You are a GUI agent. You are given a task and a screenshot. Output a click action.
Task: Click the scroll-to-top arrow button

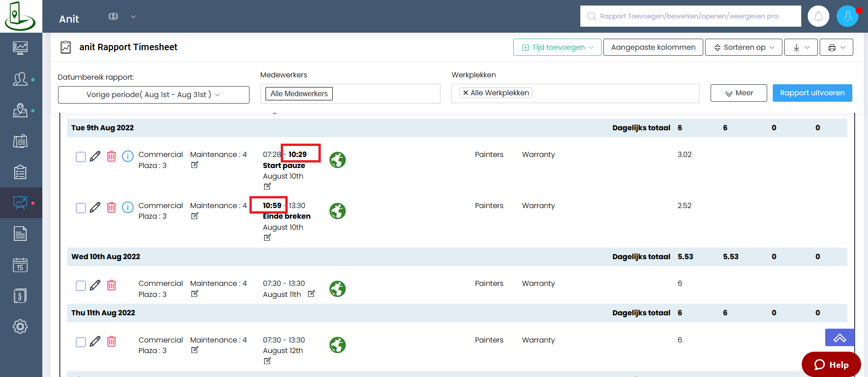pyautogui.click(x=839, y=338)
